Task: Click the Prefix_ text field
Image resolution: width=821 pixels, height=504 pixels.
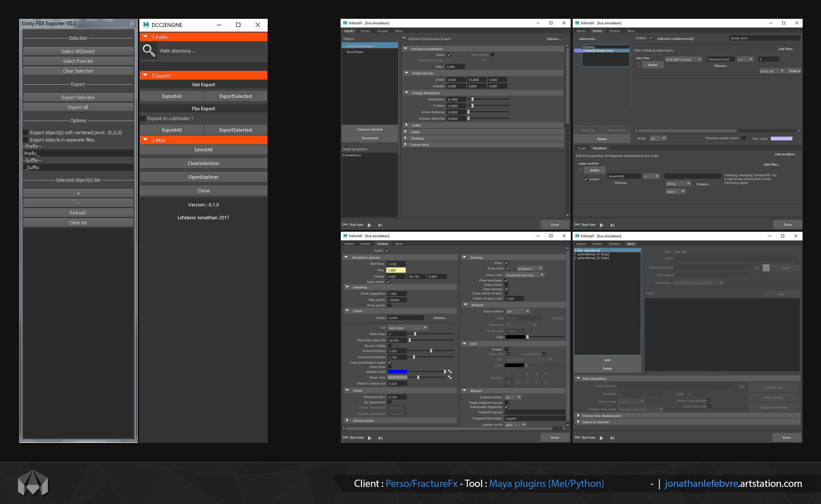Action: [x=78, y=153]
